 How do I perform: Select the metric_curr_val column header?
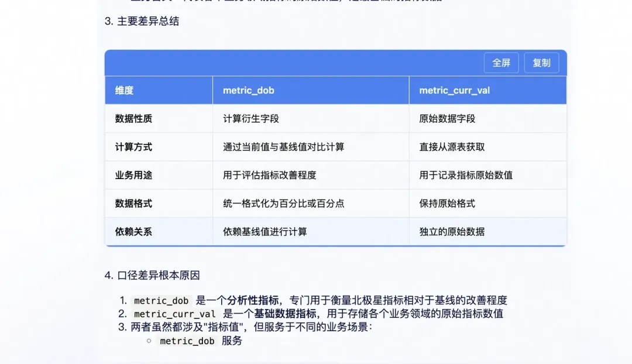(454, 90)
